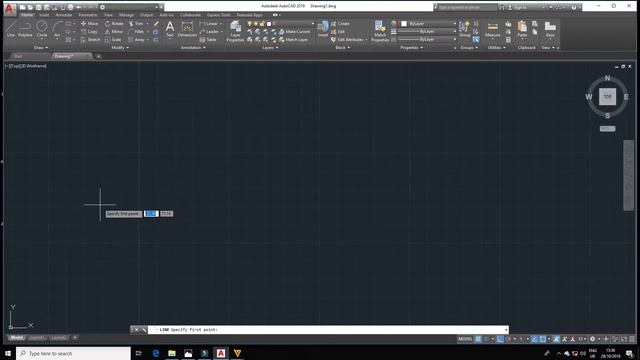This screenshot has width=640, height=360.
Task: Click the Stretch tool
Action: [90, 40]
